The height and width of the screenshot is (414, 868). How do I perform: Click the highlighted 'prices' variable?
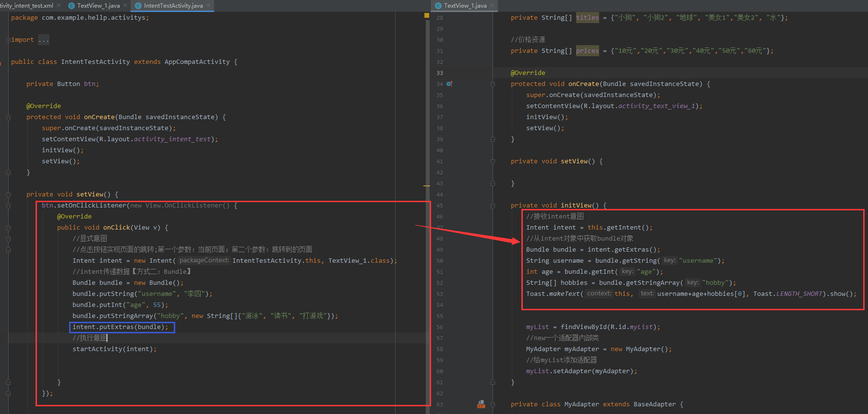(588, 51)
